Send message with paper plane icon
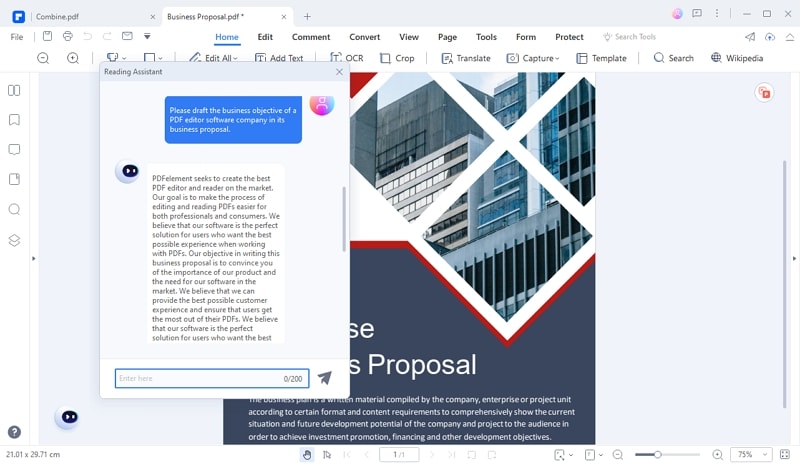The image size is (800, 464). point(324,378)
